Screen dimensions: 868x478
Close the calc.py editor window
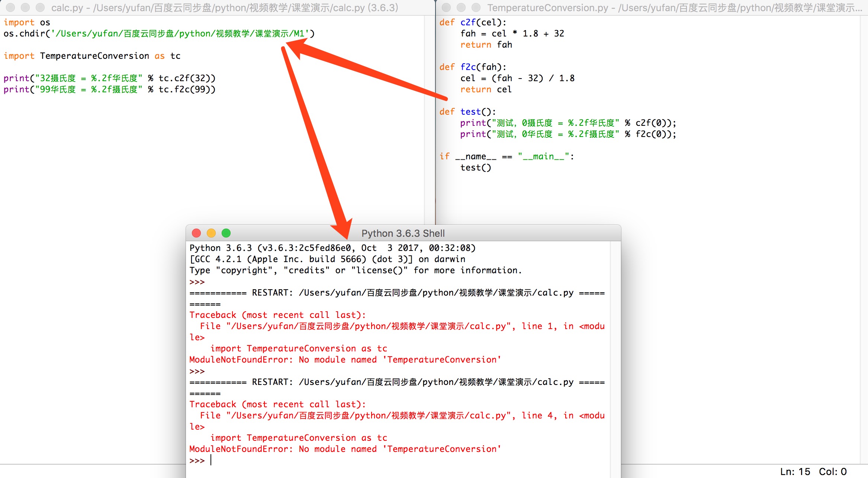click(10, 7)
